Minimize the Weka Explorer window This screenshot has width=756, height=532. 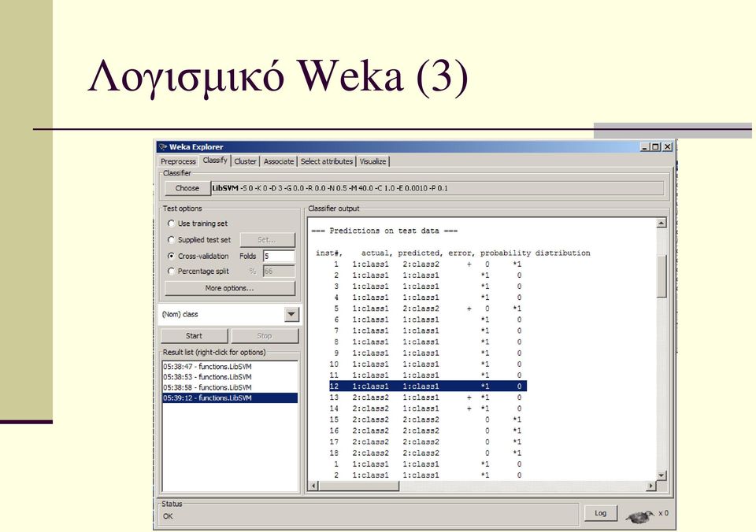pos(645,147)
